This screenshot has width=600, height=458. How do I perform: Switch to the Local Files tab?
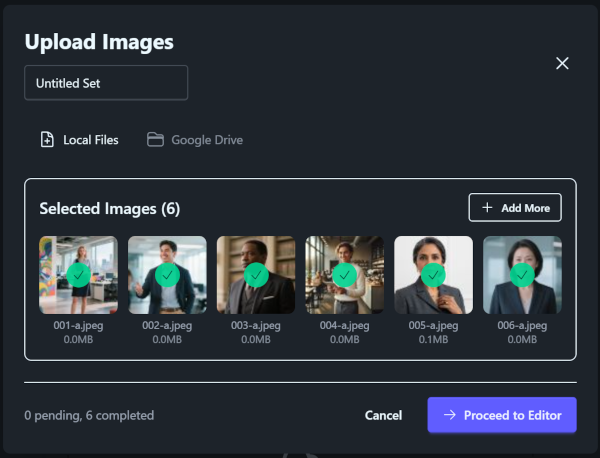[80, 140]
